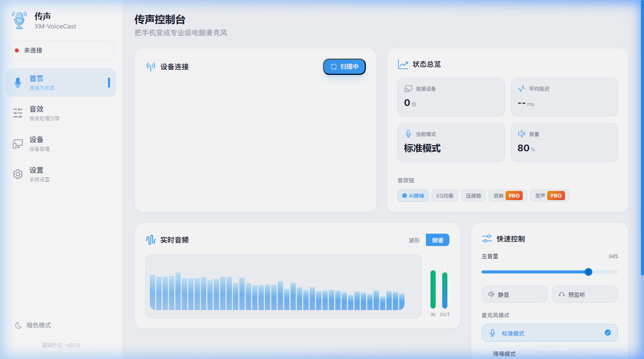Toggle the 变声 PRO effect chip
The image size is (644, 359).
(550, 196)
